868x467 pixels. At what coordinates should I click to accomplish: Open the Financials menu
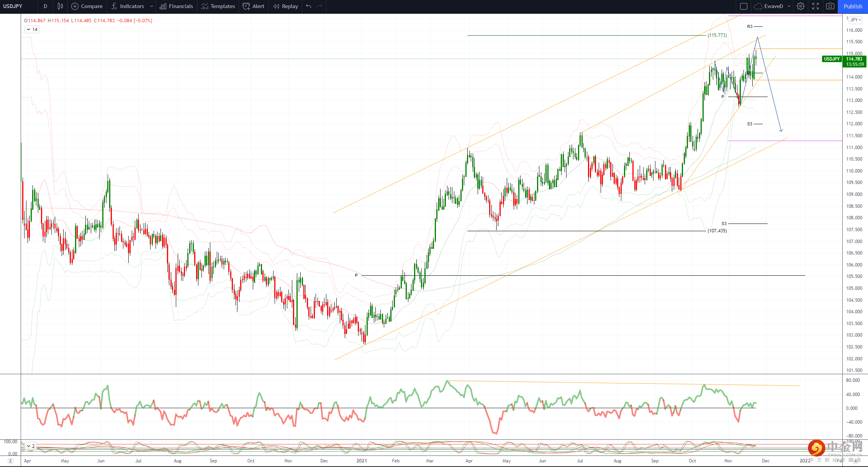(177, 6)
